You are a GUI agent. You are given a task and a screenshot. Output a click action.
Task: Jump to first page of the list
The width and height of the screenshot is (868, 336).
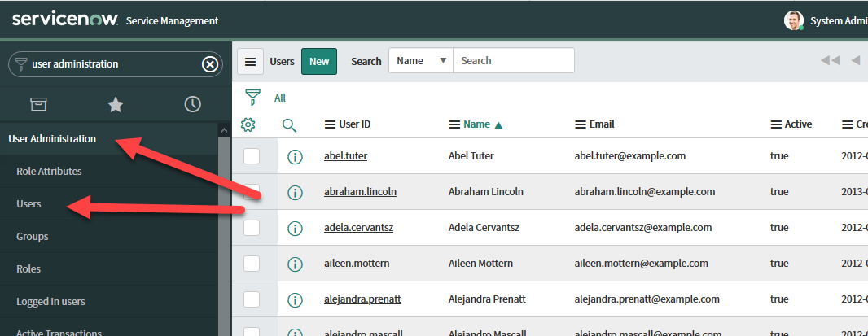[x=830, y=60]
